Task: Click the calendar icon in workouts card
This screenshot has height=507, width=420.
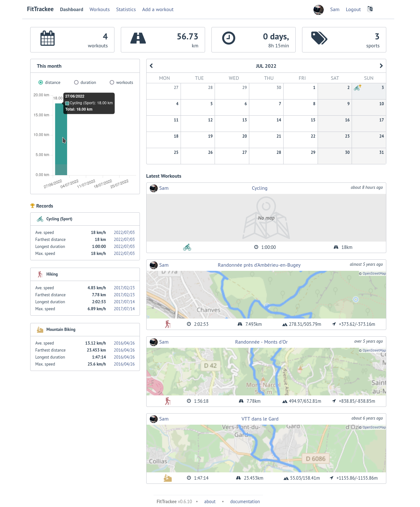Action: tap(48, 38)
